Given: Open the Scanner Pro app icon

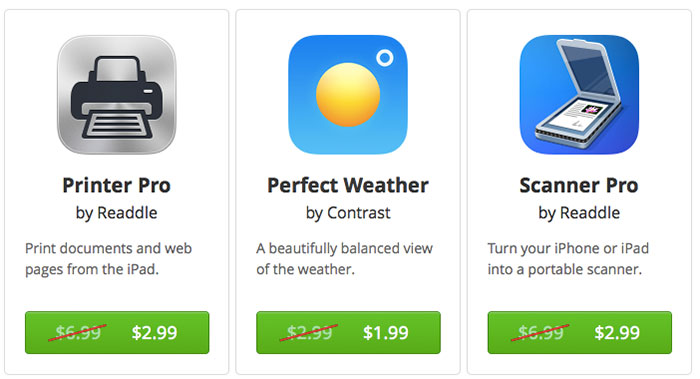Looking at the screenshot, I should [579, 95].
